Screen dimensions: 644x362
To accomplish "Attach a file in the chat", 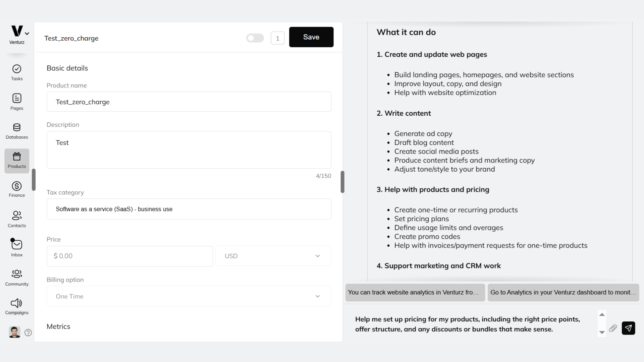I will [613, 328].
